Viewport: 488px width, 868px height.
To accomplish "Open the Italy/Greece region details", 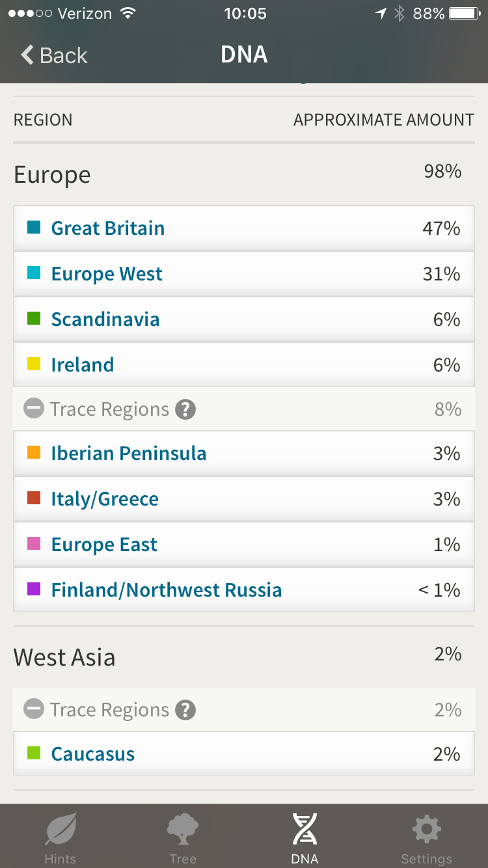I will [105, 499].
